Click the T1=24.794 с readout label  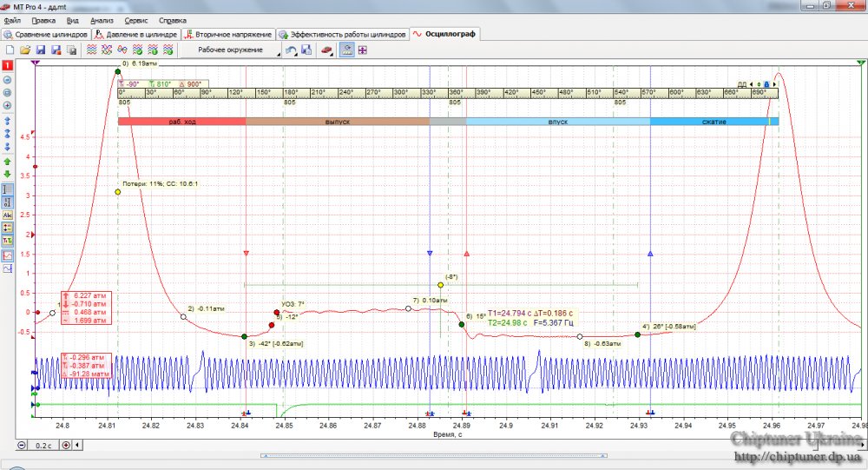point(510,313)
